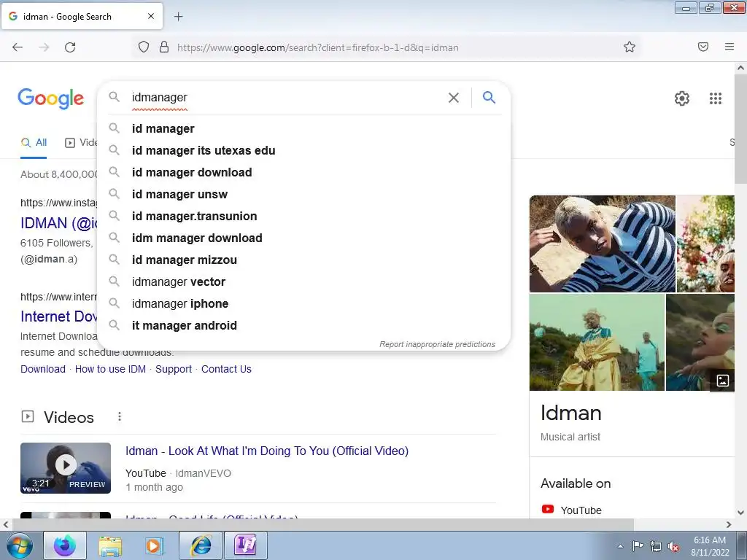The image size is (747, 560).
Task: Open Download sitelink
Action: point(43,369)
